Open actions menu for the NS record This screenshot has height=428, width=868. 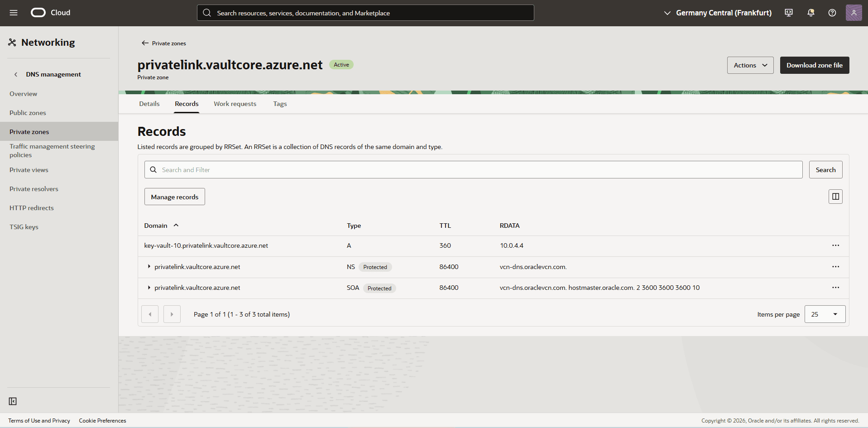835,267
